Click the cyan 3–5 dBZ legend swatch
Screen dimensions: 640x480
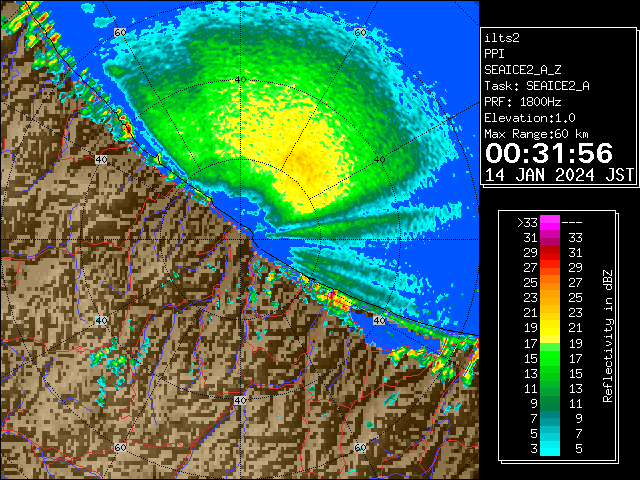point(550,448)
